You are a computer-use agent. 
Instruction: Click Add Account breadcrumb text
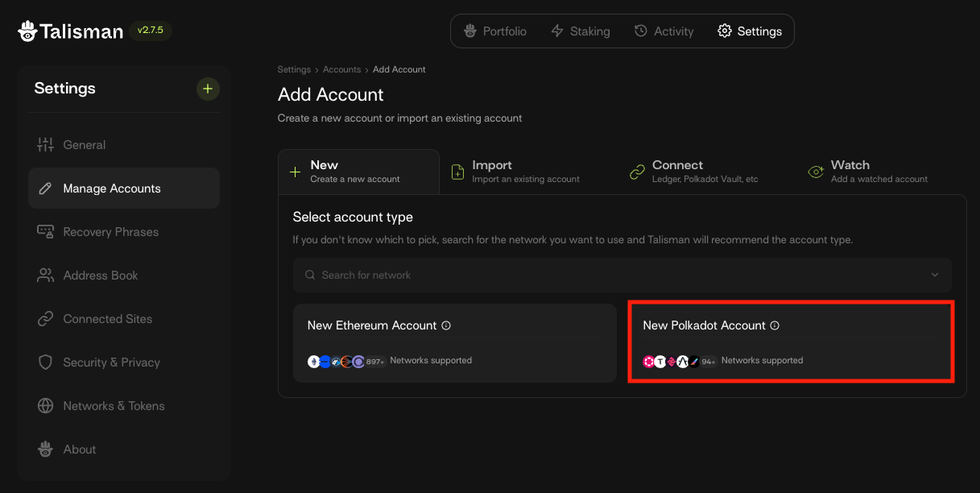[x=399, y=69]
